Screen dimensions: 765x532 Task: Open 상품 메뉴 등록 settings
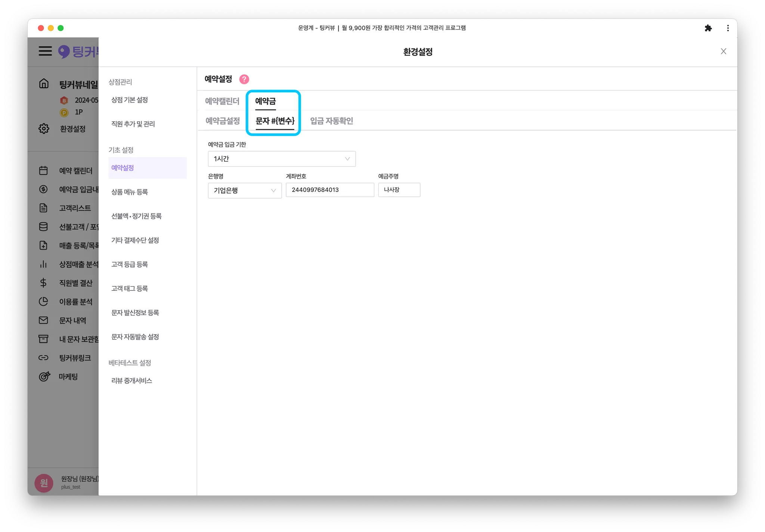pos(130,192)
